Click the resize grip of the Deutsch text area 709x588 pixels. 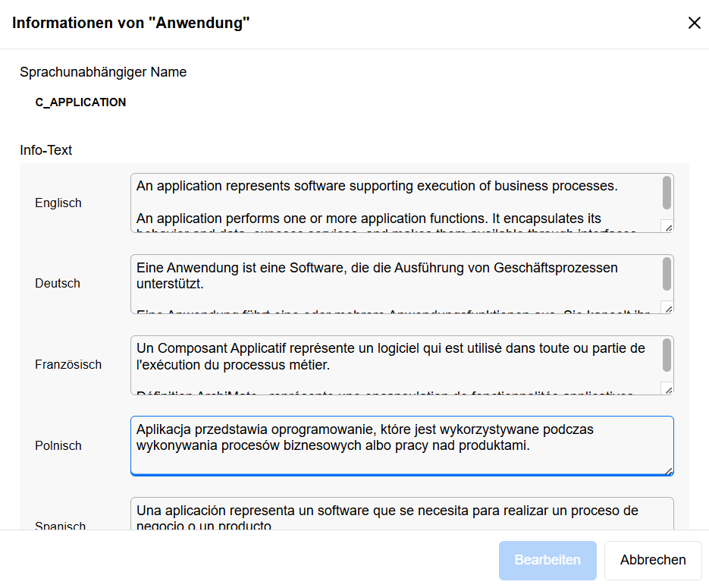coord(667,307)
